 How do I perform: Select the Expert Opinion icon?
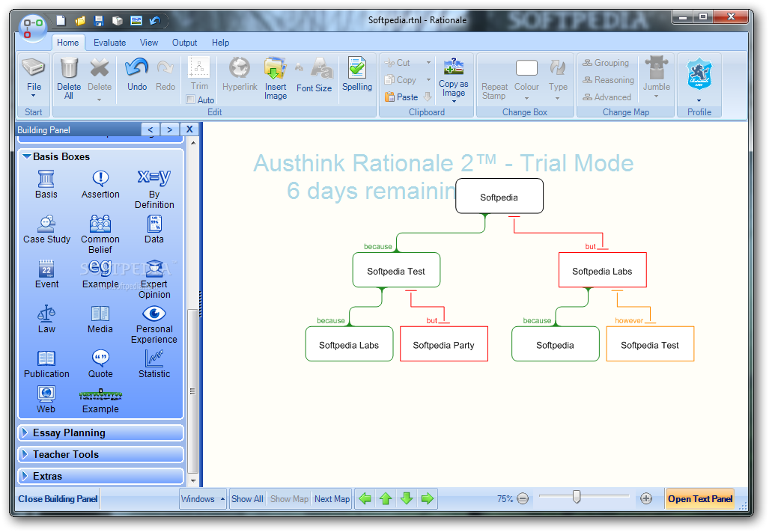pos(155,269)
